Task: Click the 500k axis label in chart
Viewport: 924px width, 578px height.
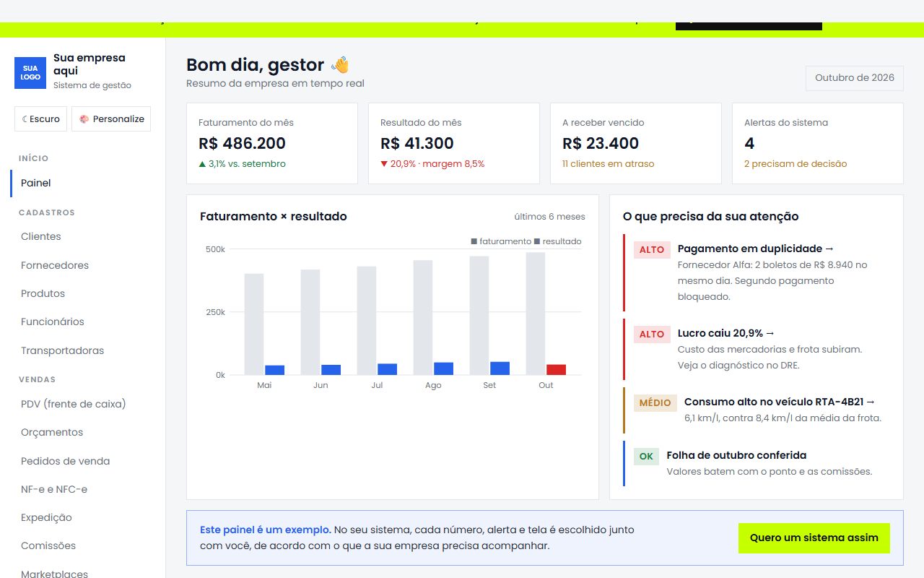Action: (x=215, y=249)
